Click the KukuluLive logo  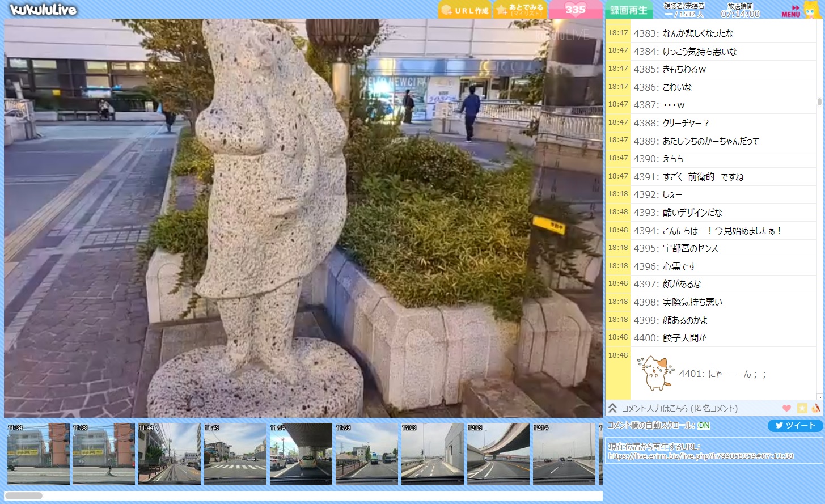[x=43, y=10]
